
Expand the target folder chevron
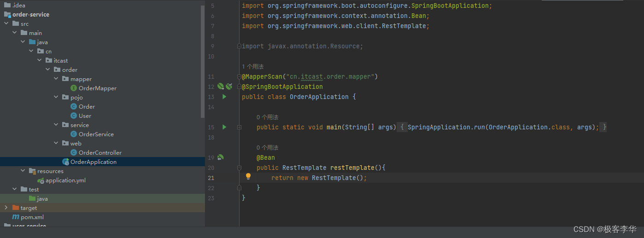click(x=6, y=208)
